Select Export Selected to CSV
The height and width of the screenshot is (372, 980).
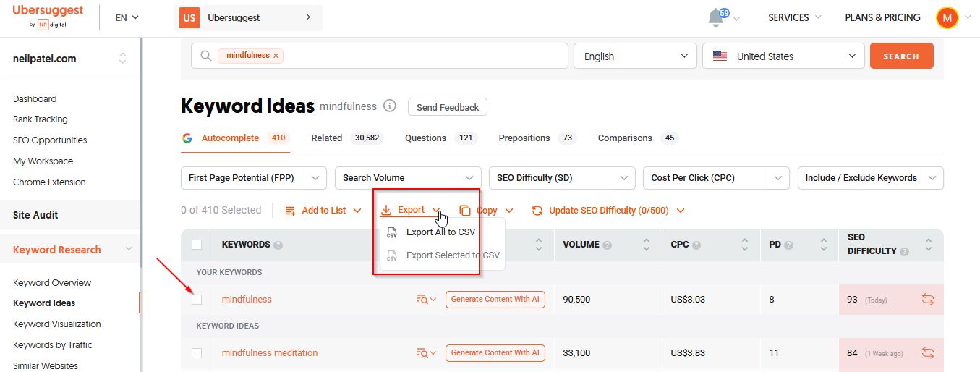442,255
